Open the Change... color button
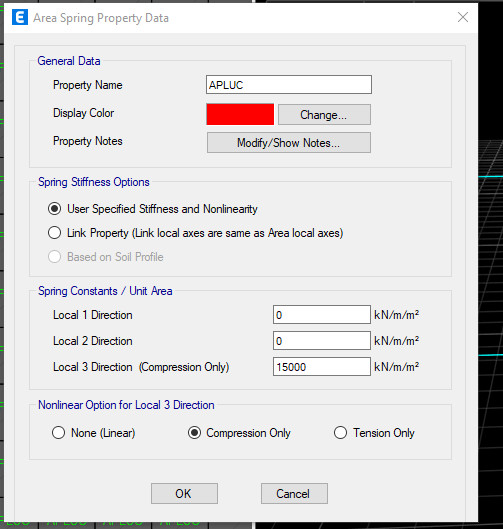Viewport: 503px width, 529px height. 324,115
